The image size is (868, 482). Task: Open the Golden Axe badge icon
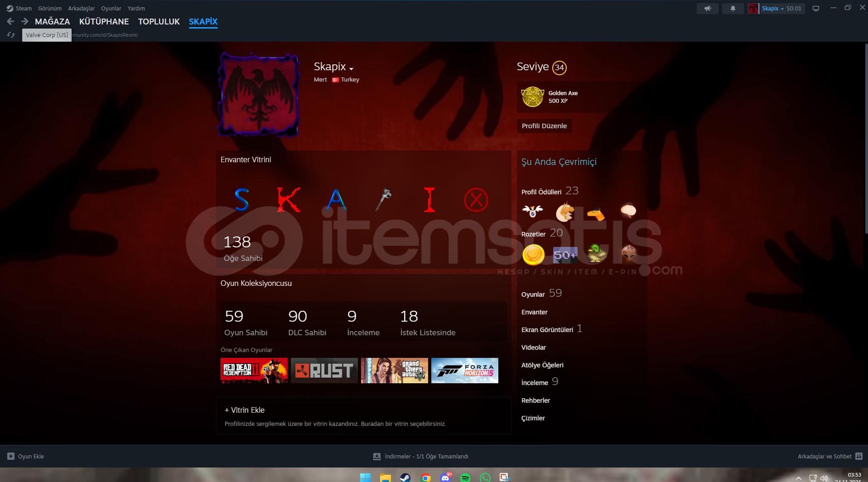(532, 97)
